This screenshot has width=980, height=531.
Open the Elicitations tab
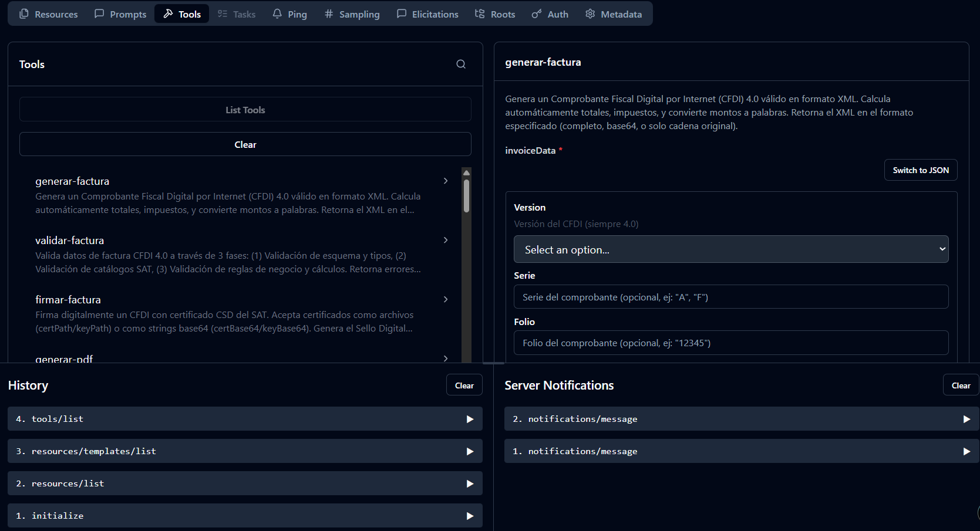427,14
